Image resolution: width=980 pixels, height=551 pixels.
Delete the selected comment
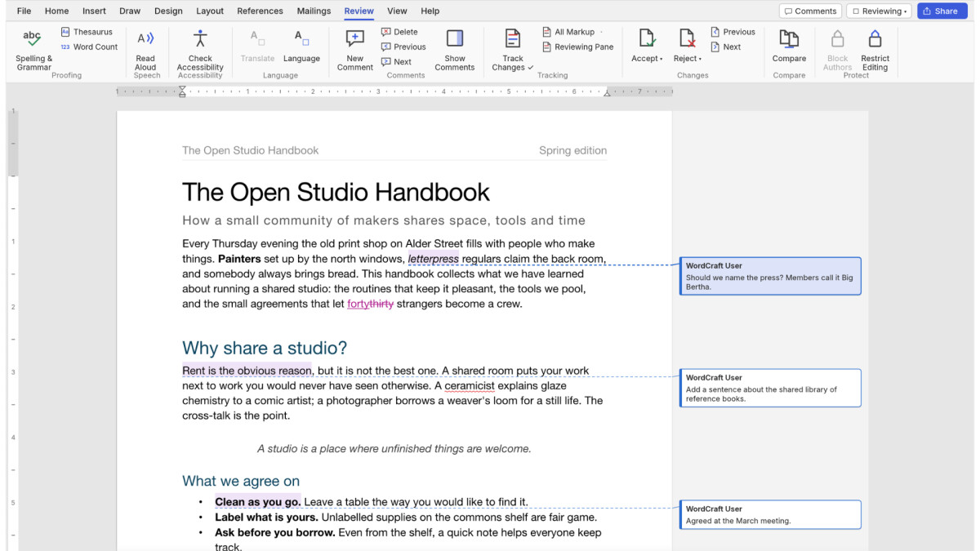399,32
